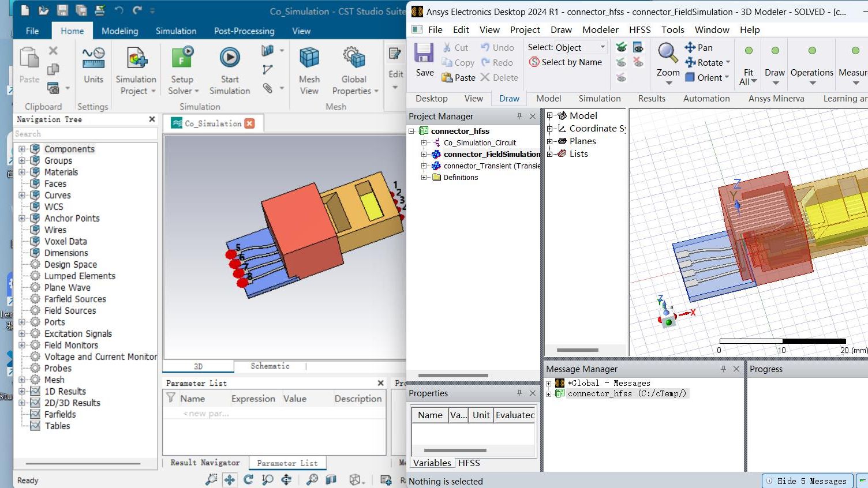
Task: Click CST quick-access new file icon
Action: tap(25, 10)
